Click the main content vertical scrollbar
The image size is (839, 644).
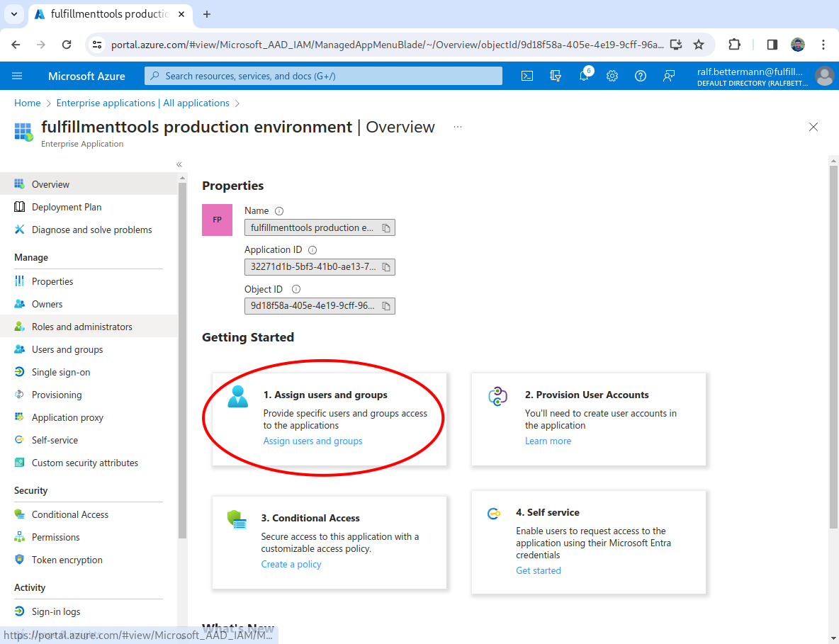[833, 347]
